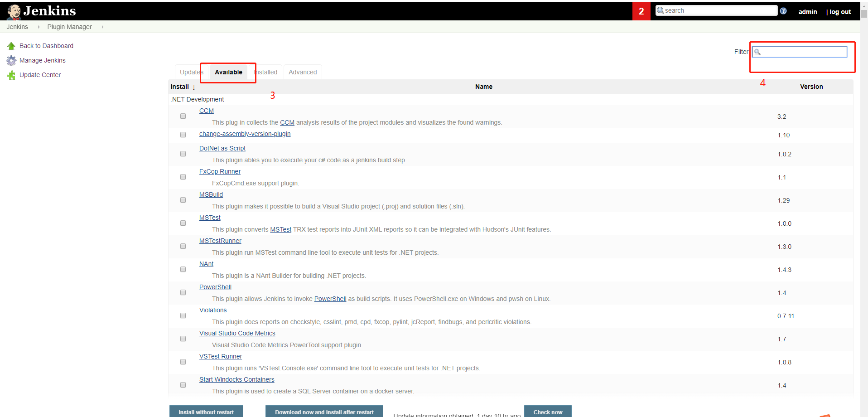
Task: Open Visual Studio Code Metrics link
Action: click(237, 333)
